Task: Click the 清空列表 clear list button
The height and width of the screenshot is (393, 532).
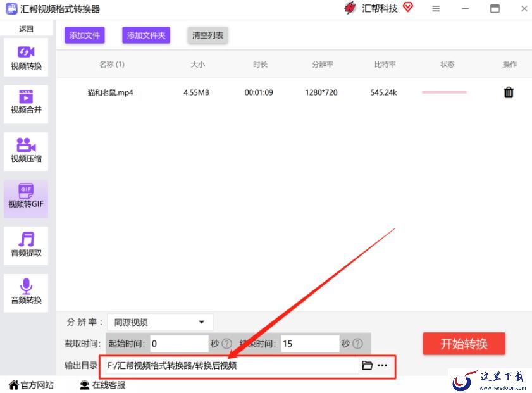Action: pos(207,35)
